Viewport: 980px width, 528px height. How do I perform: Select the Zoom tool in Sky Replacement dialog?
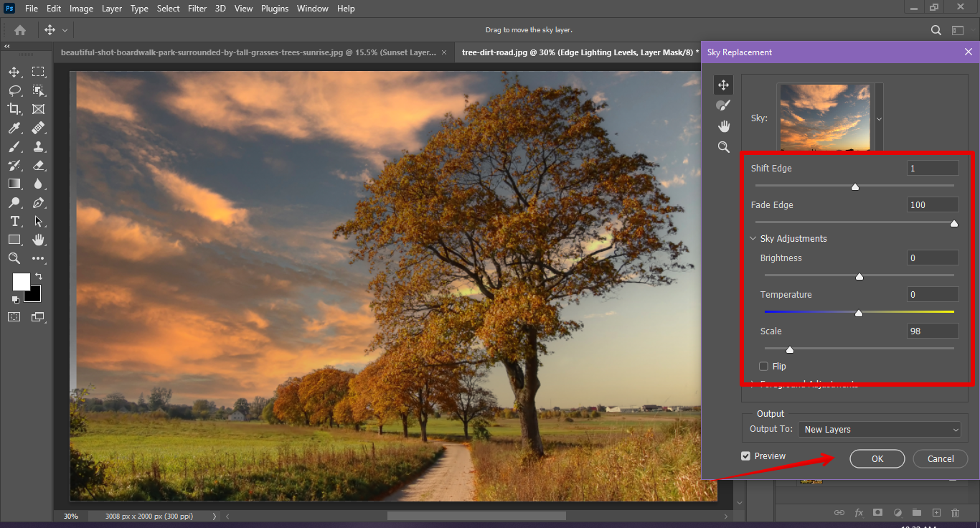pos(723,146)
